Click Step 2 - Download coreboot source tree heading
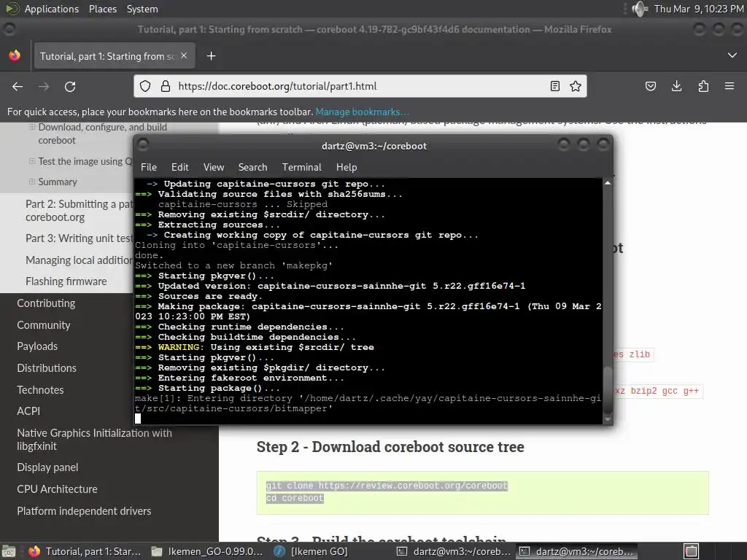 [390, 447]
